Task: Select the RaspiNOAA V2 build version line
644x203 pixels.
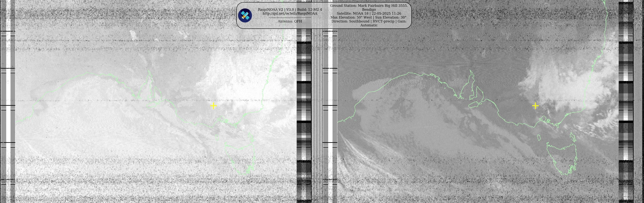Action: [290, 9]
